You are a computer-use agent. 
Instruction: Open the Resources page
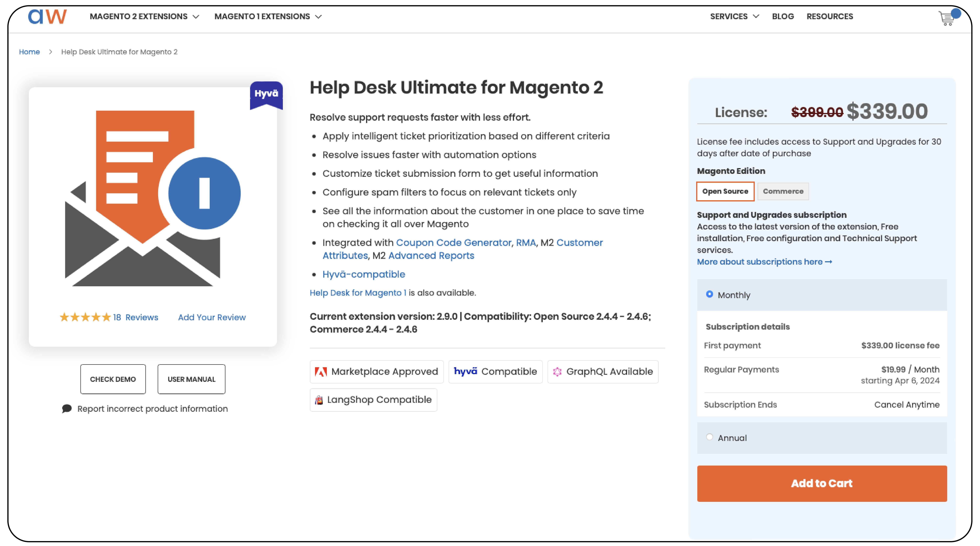[830, 16]
